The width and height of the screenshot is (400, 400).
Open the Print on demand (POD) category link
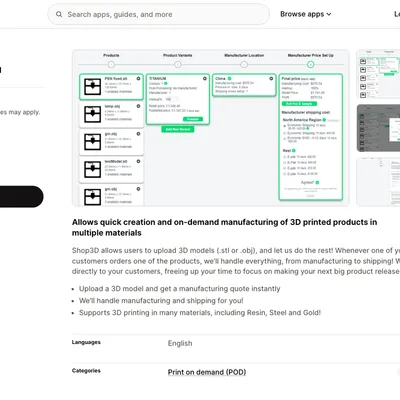(207, 372)
